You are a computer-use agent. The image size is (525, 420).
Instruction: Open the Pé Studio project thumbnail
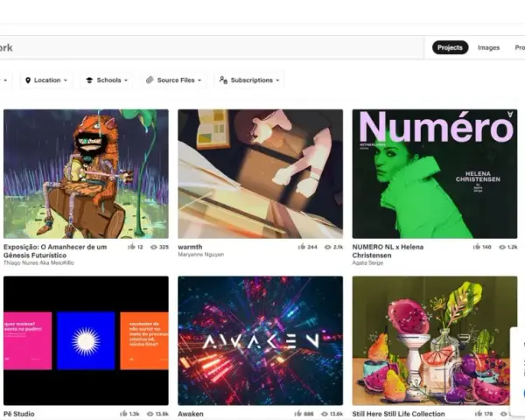pyautogui.click(x=86, y=340)
